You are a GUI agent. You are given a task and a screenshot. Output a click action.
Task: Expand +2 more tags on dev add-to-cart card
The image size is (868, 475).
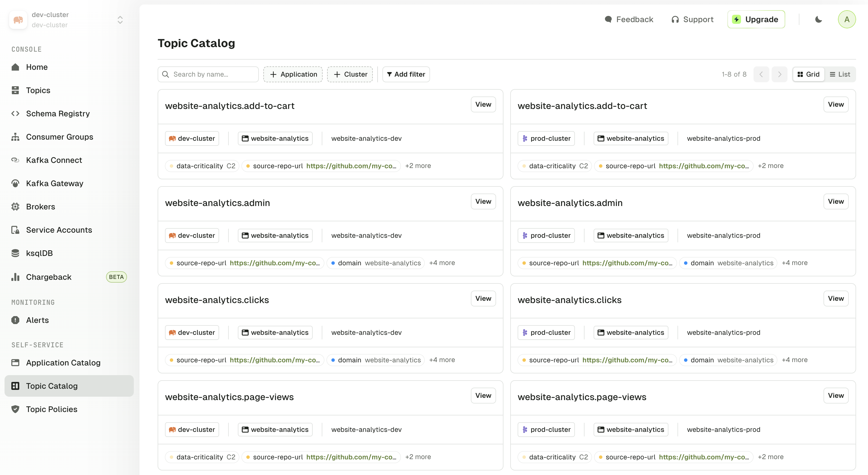coord(418,166)
